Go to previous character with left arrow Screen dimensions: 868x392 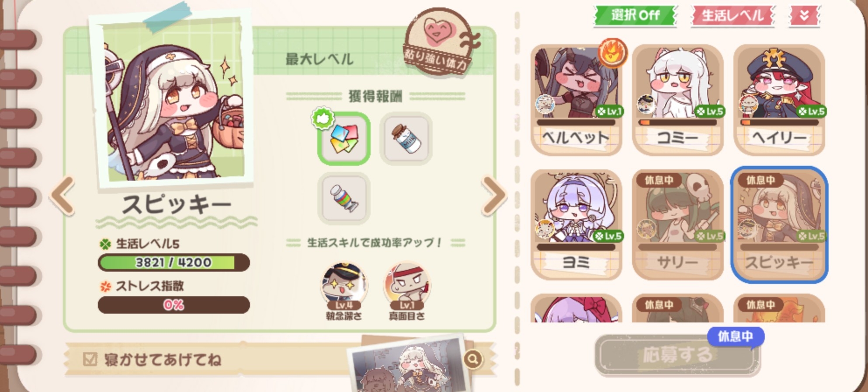[x=62, y=196]
